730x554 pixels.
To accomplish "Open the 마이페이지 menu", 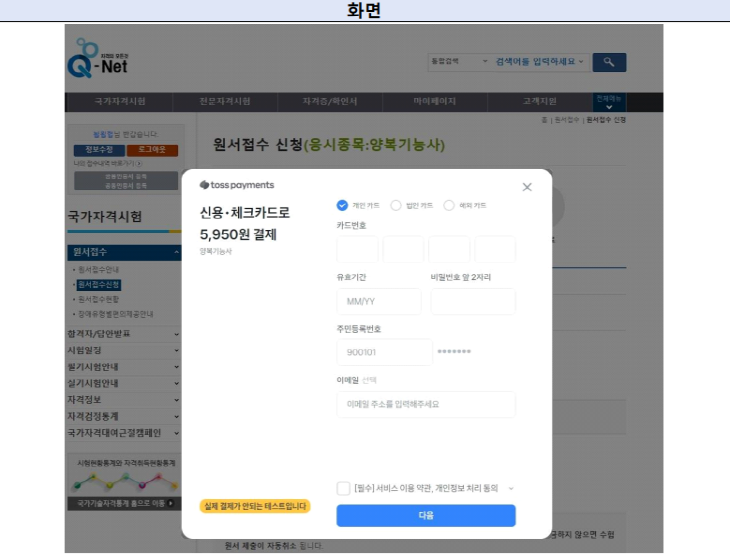I will pos(435,101).
